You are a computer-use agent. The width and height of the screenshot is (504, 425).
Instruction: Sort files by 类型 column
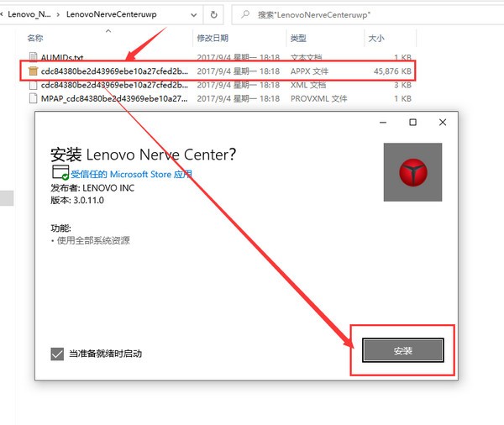298,39
